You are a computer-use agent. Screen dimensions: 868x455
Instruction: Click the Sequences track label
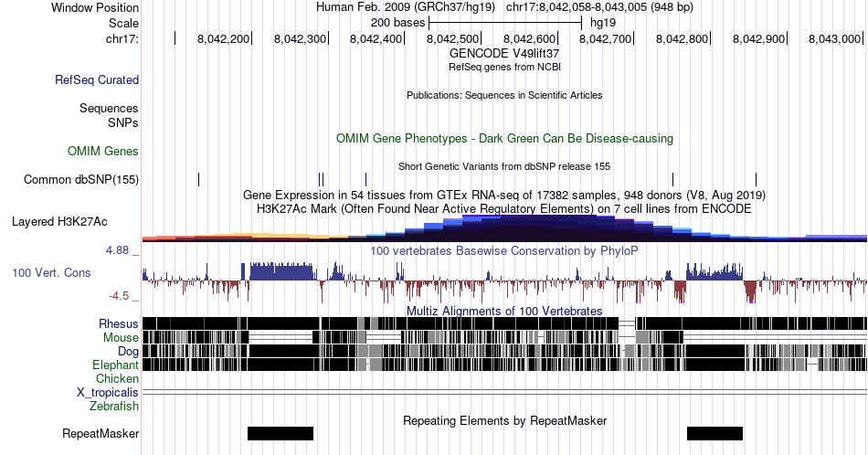pos(109,108)
